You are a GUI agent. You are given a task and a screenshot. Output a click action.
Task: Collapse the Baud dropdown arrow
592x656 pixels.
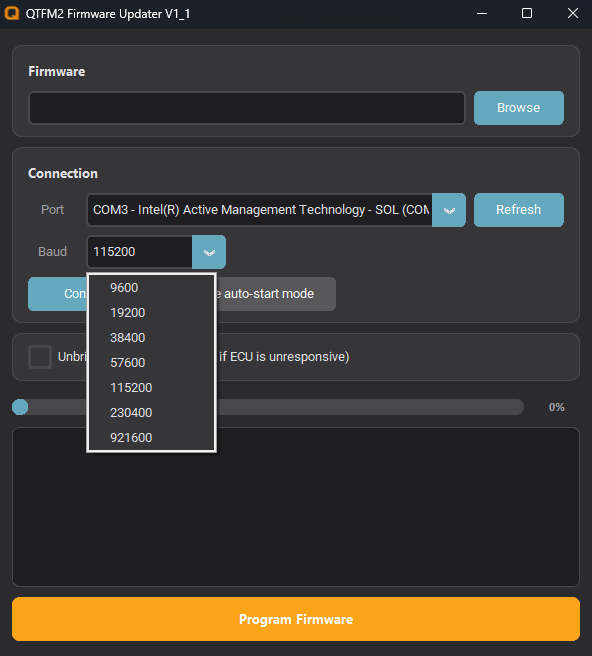pos(209,252)
